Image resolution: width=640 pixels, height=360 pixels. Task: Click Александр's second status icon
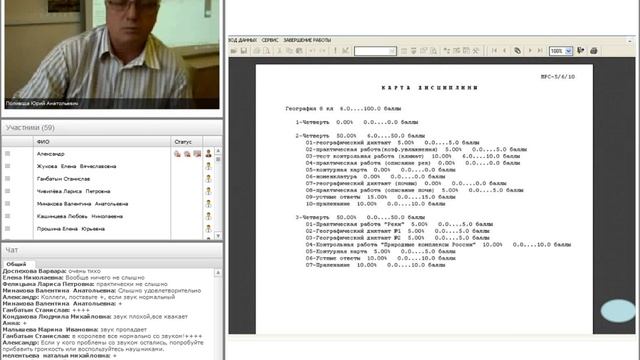[x=187, y=154]
